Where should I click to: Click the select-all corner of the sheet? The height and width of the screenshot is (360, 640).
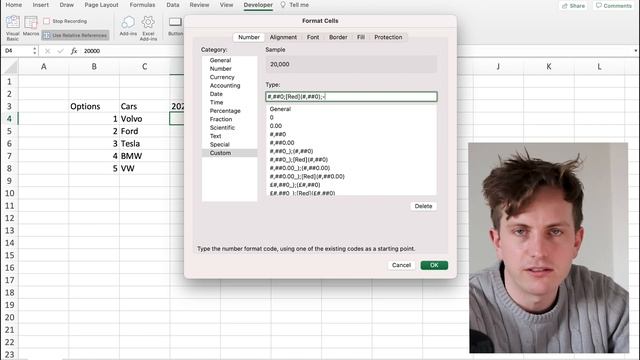tap(9, 67)
